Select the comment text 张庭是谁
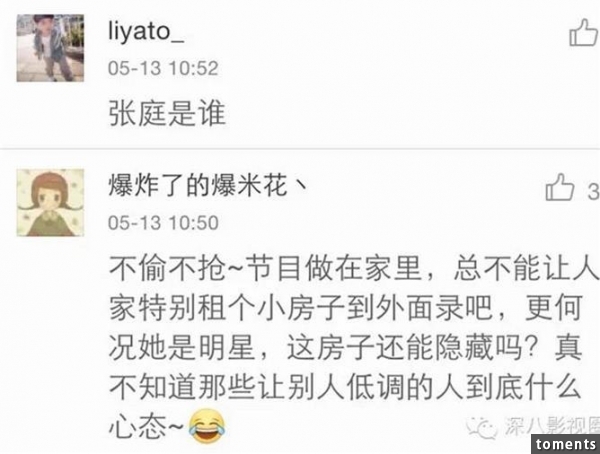Viewport: 600px width, 454px height. (167, 113)
